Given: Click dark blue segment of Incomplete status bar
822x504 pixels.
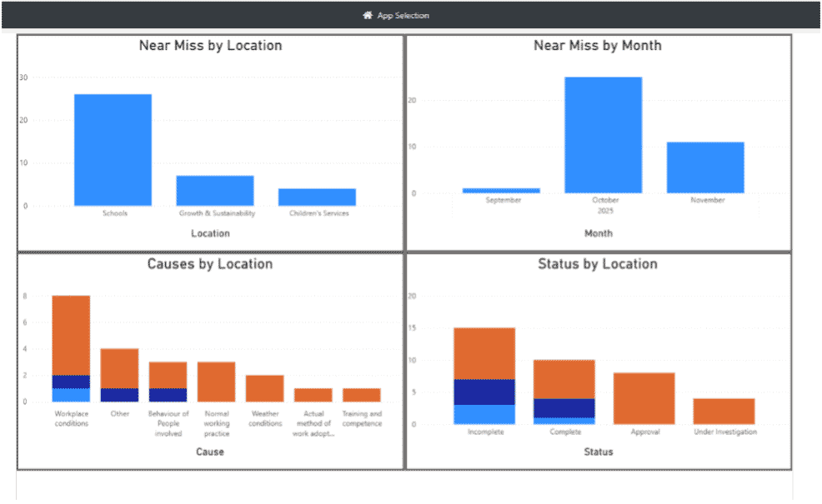Looking at the screenshot, I should pyautogui.click(x=484, y=392).
